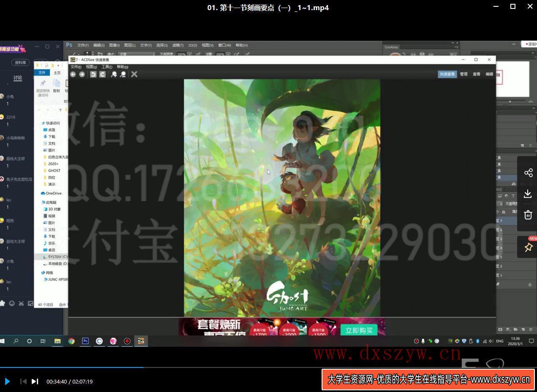Viewport: 537px width, 392px height.
Task: Go to previous image in ACDSee toolbar
Action: click(x=73, y=74)
